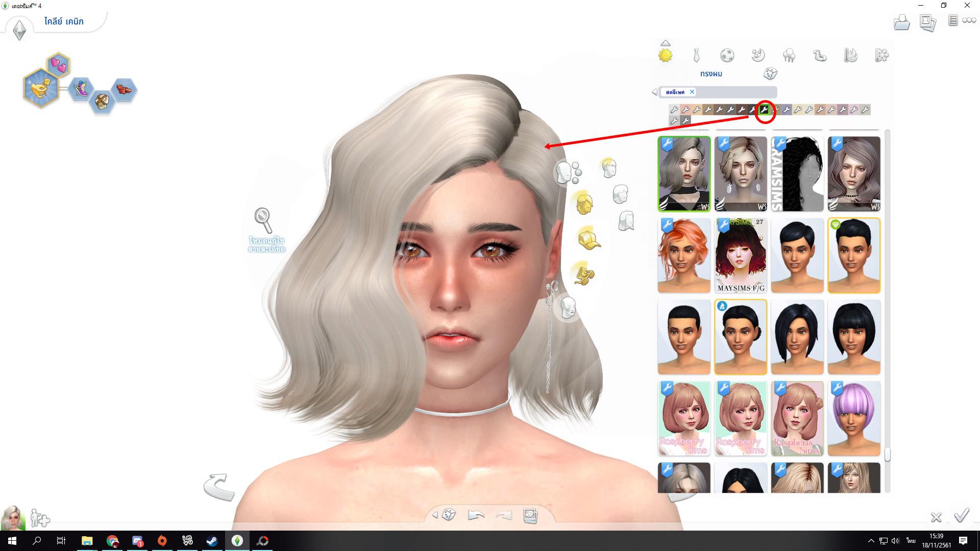Click the sneaker trait hexagon
This screenshot has height=551, width=980.
click(x=81, y=89)
